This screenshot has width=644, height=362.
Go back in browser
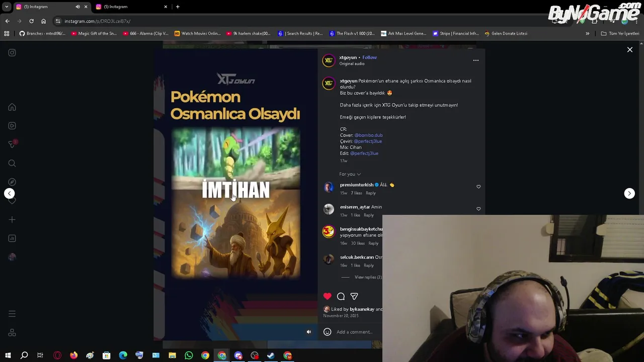[7, 21]
